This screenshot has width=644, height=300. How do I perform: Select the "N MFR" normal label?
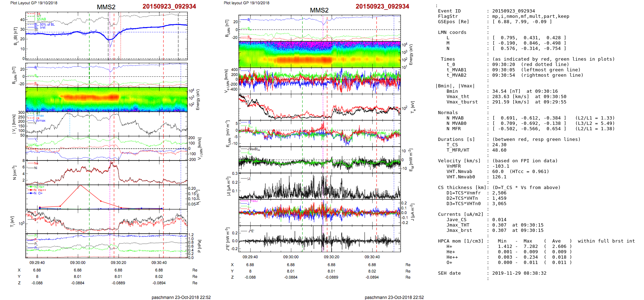tap(453, 129)
